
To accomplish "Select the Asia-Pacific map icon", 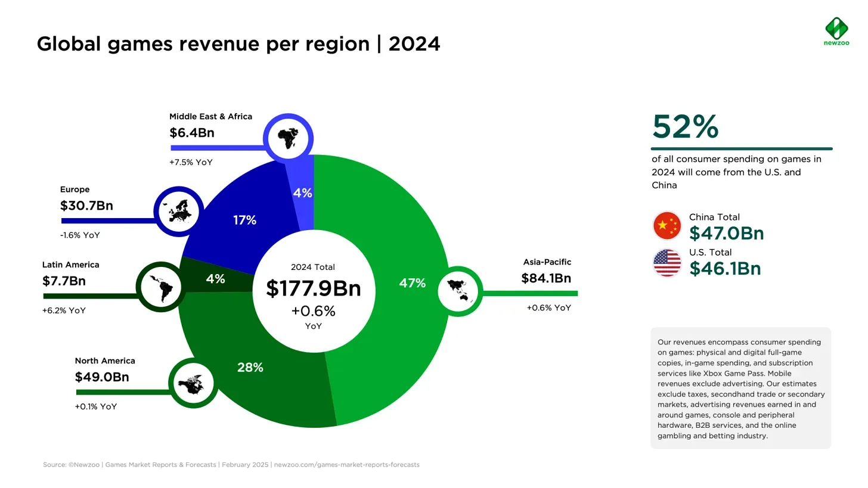I will 459,291.
